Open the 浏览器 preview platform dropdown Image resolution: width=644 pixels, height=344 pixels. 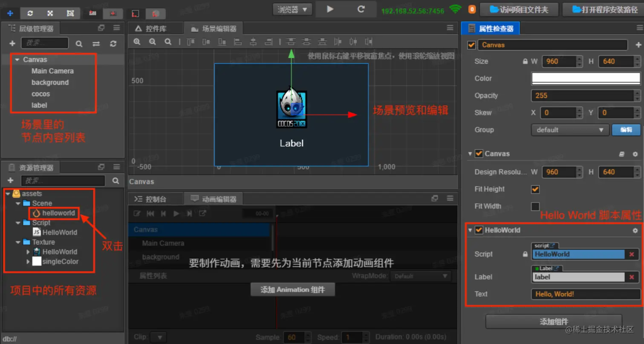[x=292, y=9]
